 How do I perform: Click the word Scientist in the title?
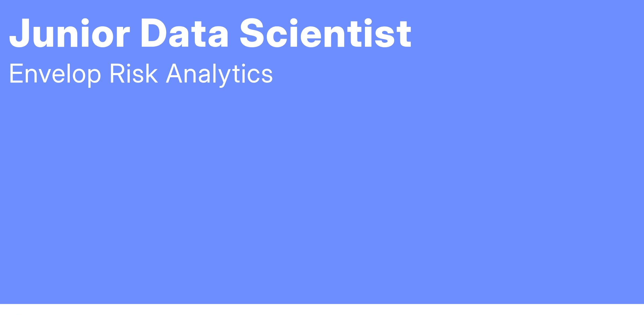point(325,33)
